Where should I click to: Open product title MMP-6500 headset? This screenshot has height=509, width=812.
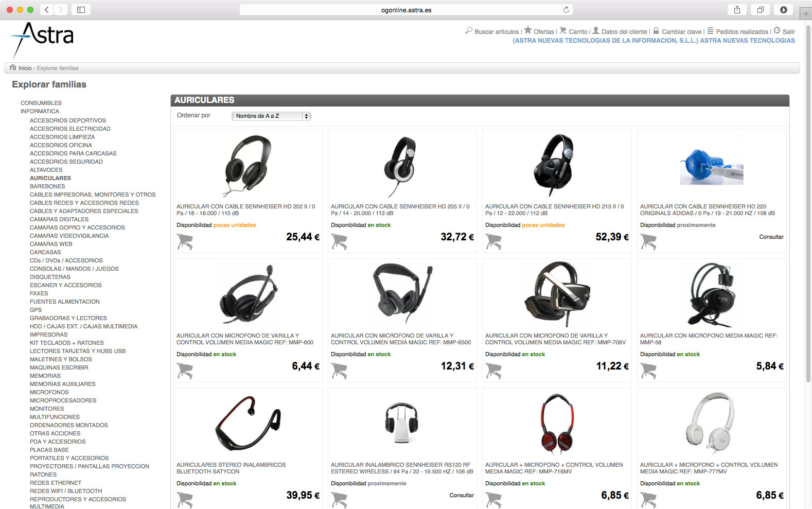tap(401, 339)
